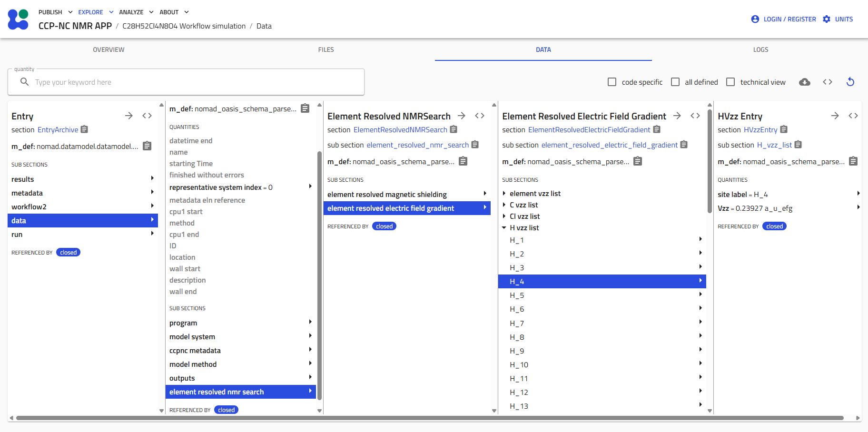Image resolution: width=868 pixels, height=432 pixels.
Task: Collapse the H vzz list
Action: (x=504, y=227)
